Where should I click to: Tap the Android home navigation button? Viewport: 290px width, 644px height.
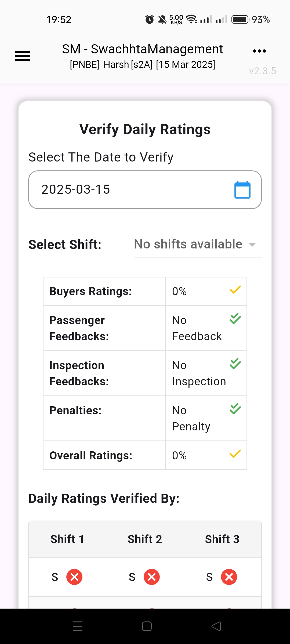click(x=147, y=626)
